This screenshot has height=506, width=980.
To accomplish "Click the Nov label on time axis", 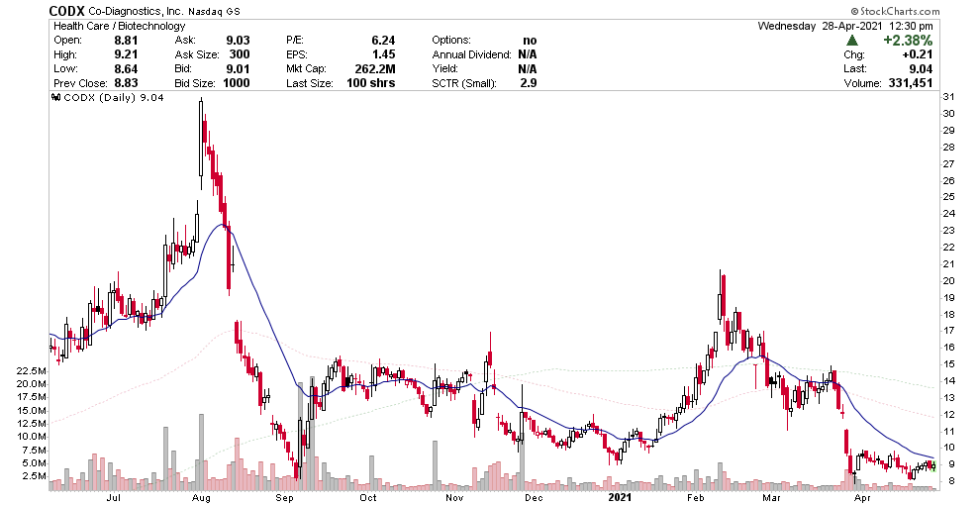I will tap(454, 498).
